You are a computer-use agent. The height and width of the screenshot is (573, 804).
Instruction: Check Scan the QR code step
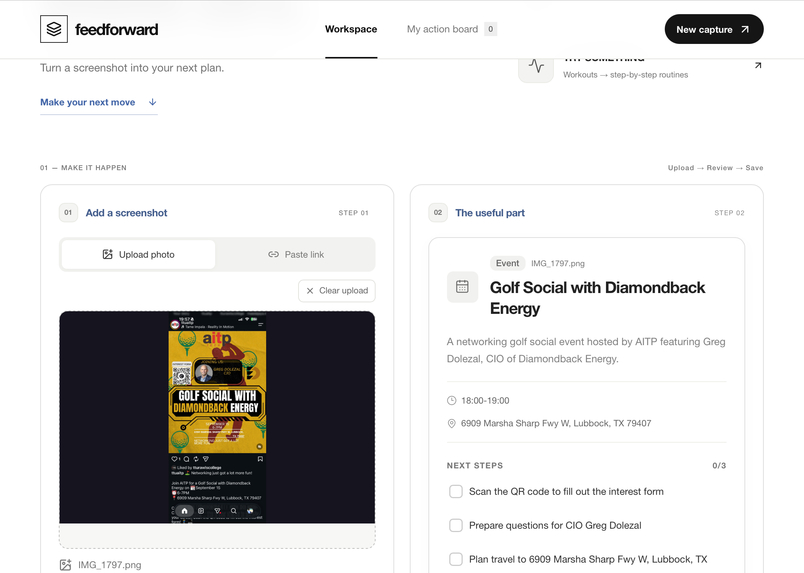pos(456,491)
